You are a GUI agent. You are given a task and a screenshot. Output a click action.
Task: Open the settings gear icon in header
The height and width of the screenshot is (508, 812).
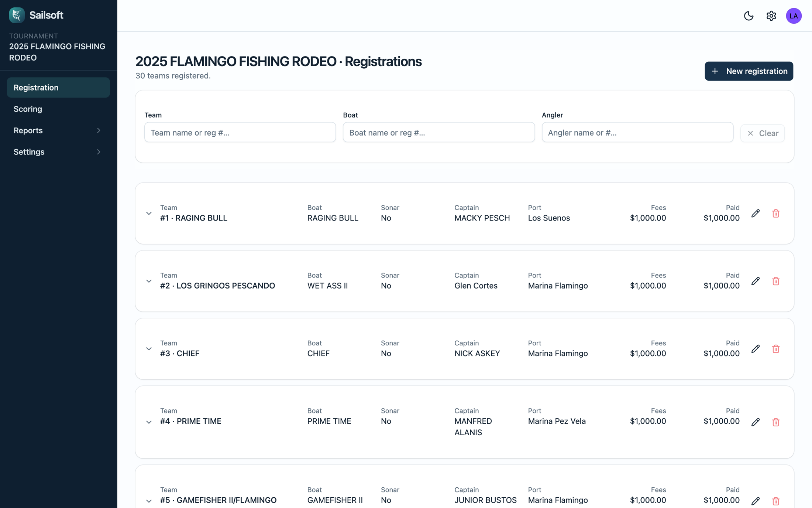click(771, 16)
